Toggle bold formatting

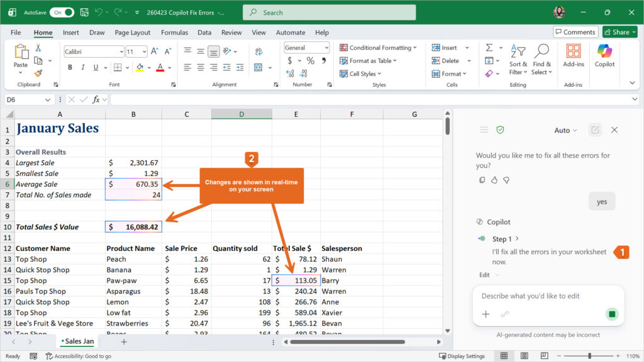click(x=70, y=66)
